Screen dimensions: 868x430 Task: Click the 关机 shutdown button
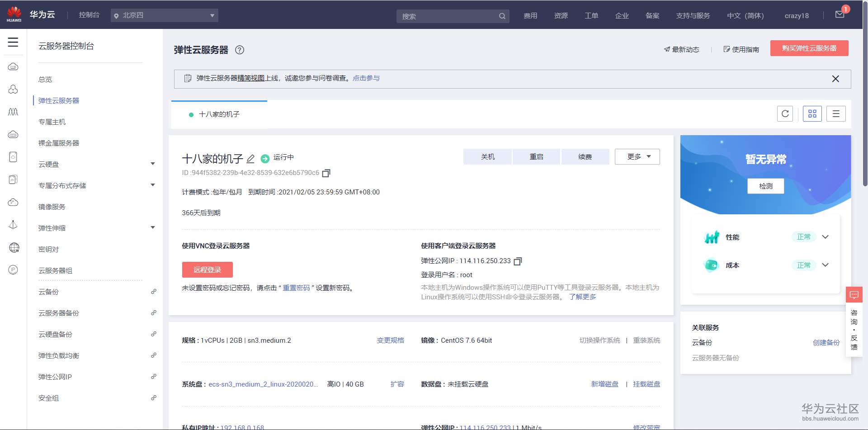[x=488, y=157]
